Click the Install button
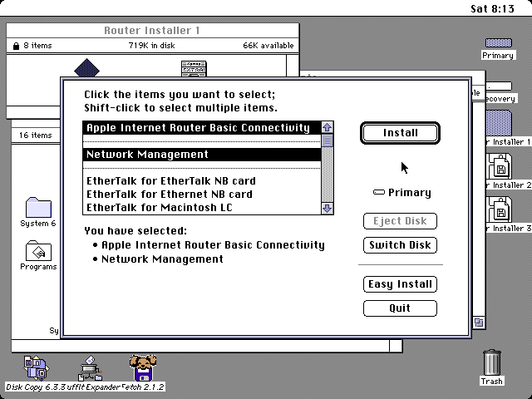 coord(400,133)
